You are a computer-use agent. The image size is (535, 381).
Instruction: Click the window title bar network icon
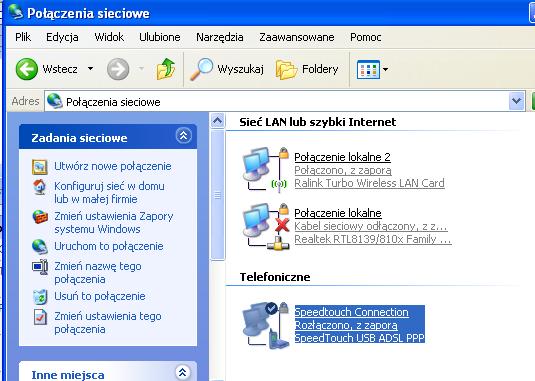tap(15, 12)
